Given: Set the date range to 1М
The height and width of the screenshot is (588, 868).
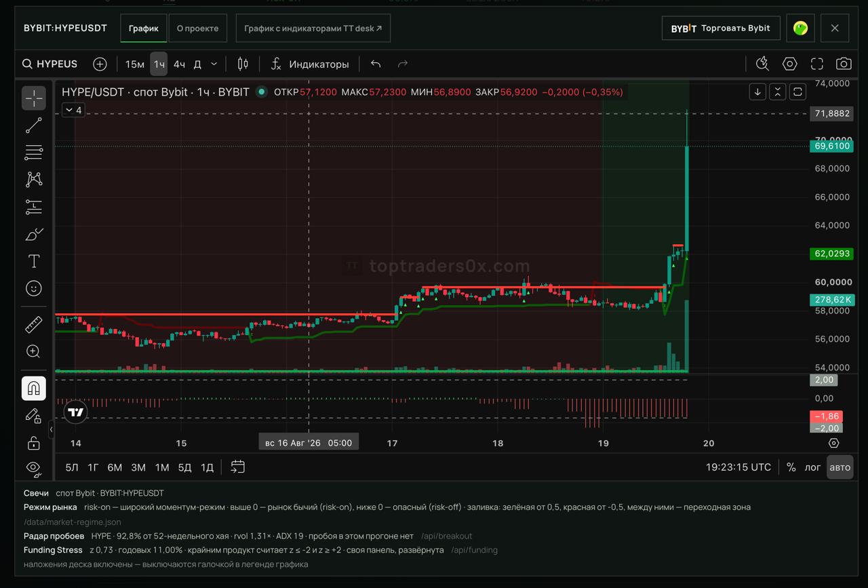Looking at the screenshot, I should click(162, 467).
